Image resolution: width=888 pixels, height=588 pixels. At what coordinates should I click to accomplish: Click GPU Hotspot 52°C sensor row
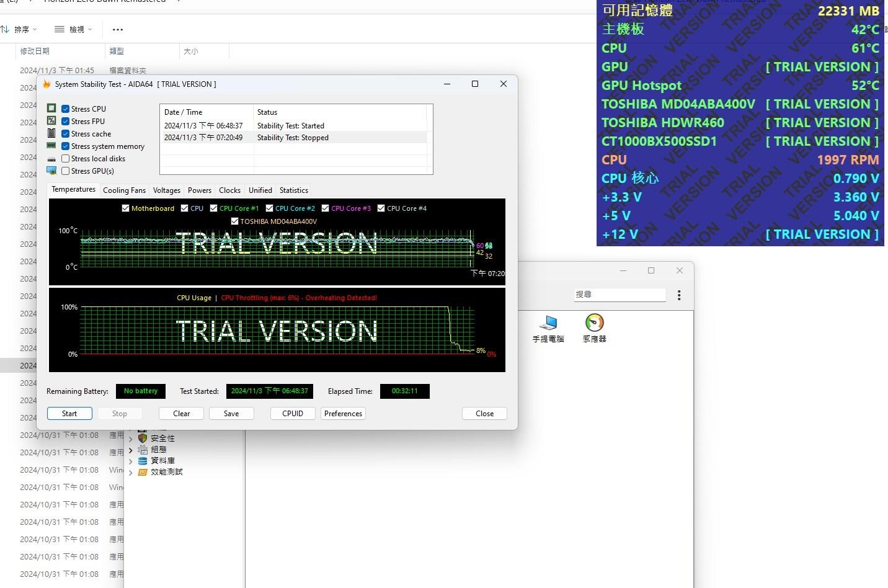pos(740,85)
